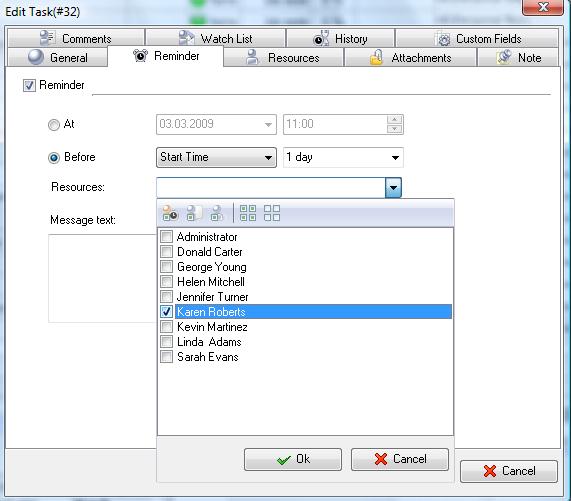Expand the Start Time dropdown
The height and width of the screenshot is (501, 571).
coord(216,157)
